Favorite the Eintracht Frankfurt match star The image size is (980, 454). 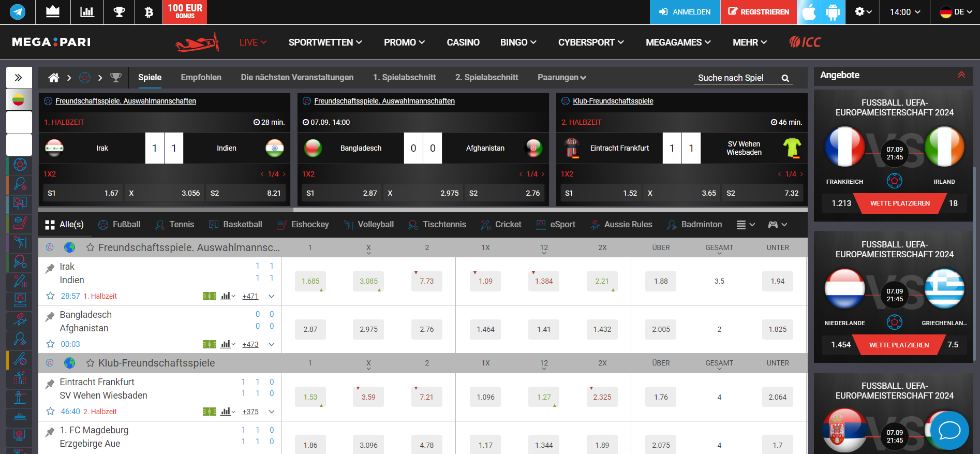tap(50, 412)
